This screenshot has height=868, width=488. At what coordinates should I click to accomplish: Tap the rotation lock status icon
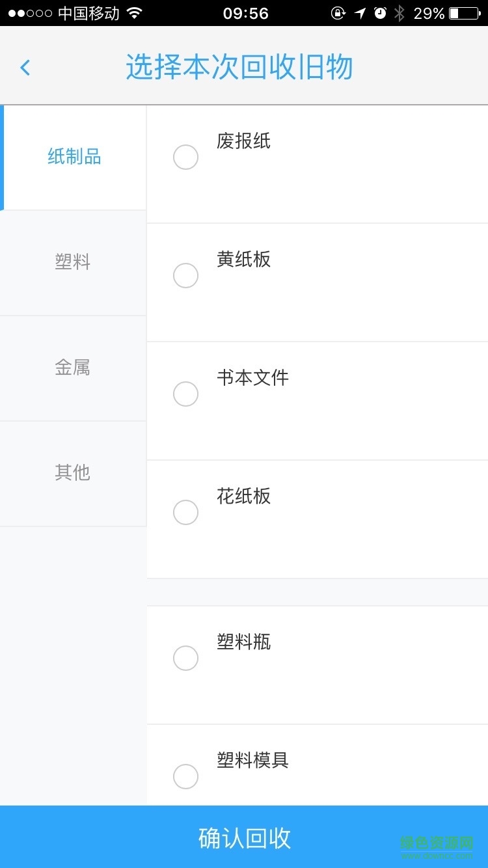[338, 13]
